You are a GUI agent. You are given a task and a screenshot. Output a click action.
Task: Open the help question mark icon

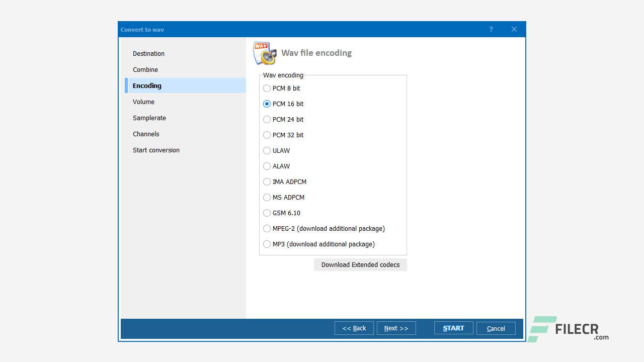(x=491, y=29)
